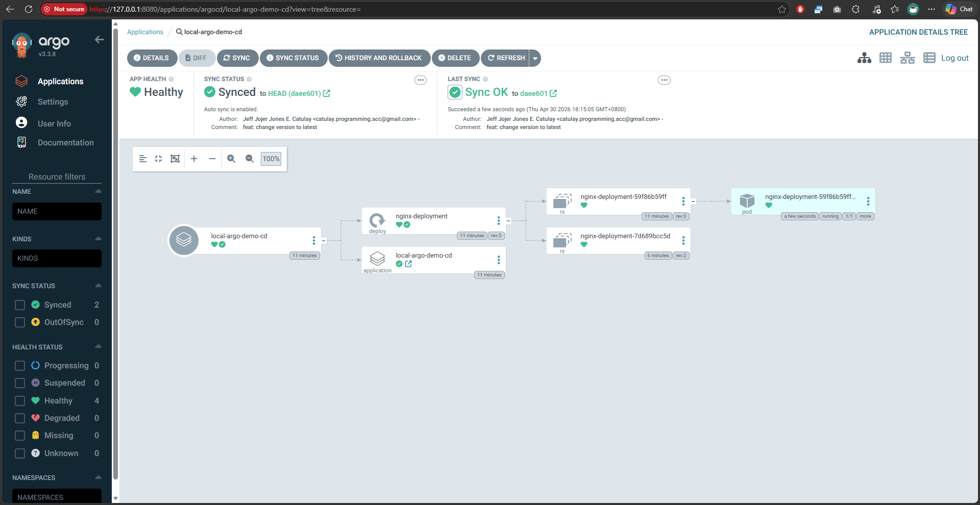This screenshot has height=505, width=980.
Task: Click the collapse all nodes icon
Action: click(158, 159)
